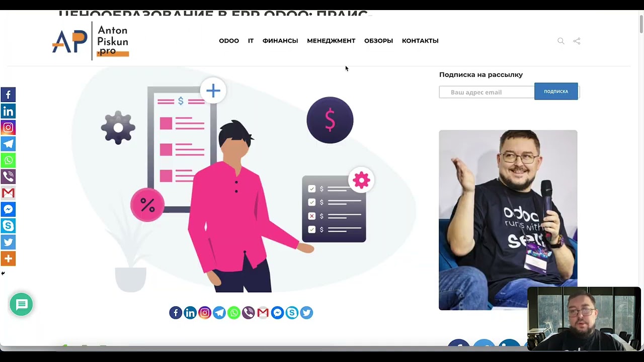Click WhatsApp icon below the illustration

(234, 313)
